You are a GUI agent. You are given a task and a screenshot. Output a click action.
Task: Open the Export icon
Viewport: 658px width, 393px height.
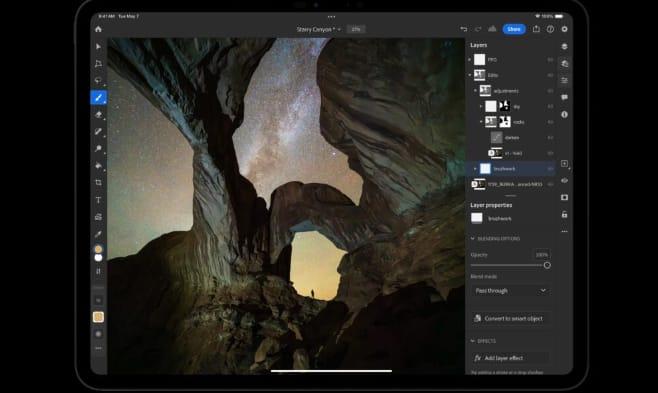click(x=536, y=29)
